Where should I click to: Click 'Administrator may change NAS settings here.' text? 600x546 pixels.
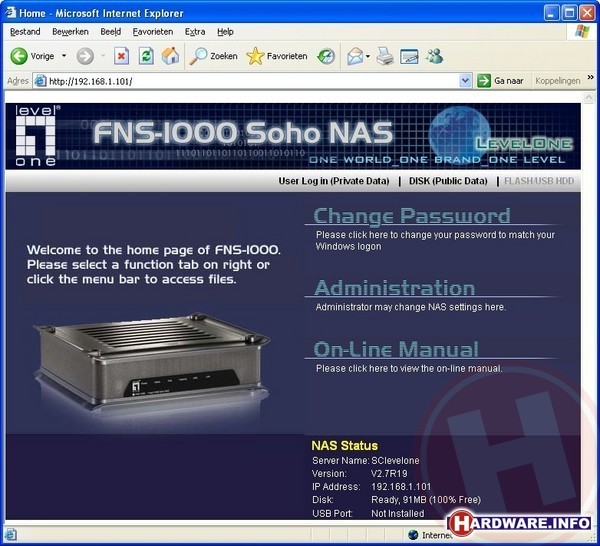click(x=411, y=307)
